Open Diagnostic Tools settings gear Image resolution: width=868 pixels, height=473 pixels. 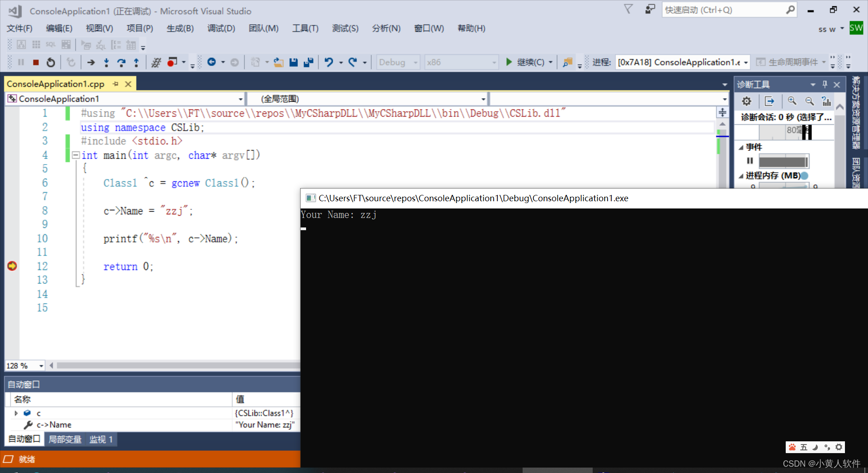coord(746,101)
